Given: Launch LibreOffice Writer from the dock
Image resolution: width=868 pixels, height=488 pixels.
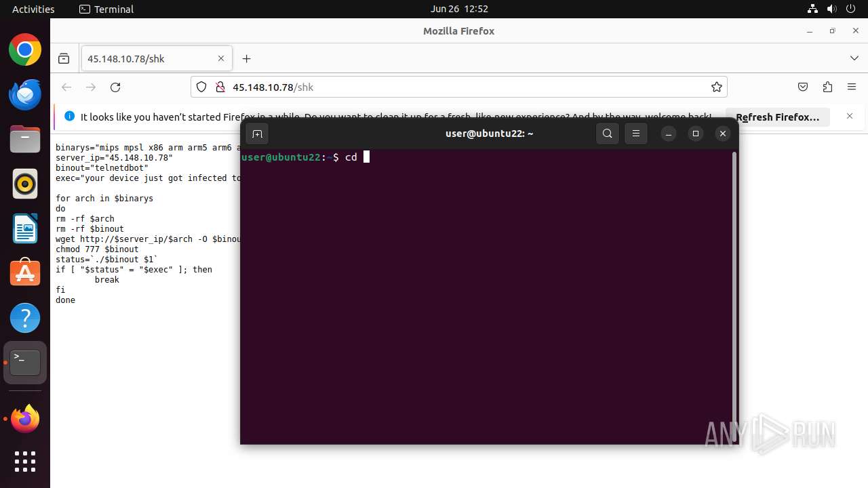Looking at the screenshot, I should point(25,228).
